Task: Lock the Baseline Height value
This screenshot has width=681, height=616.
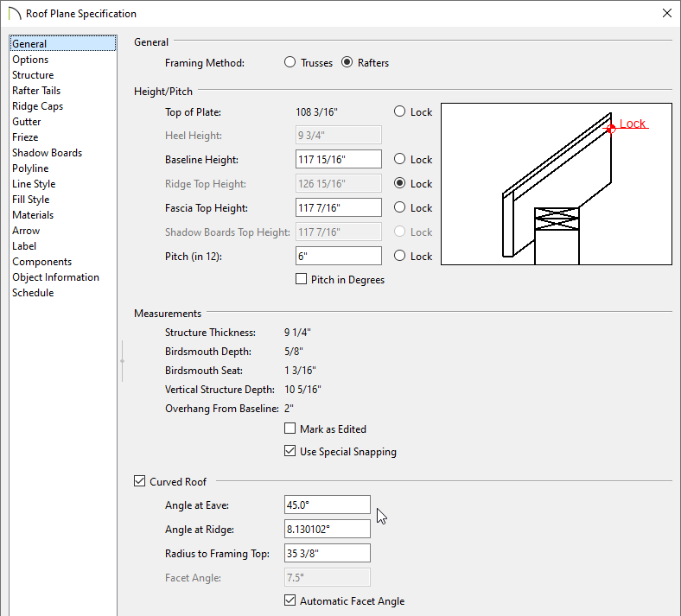Action: (399, 159)
